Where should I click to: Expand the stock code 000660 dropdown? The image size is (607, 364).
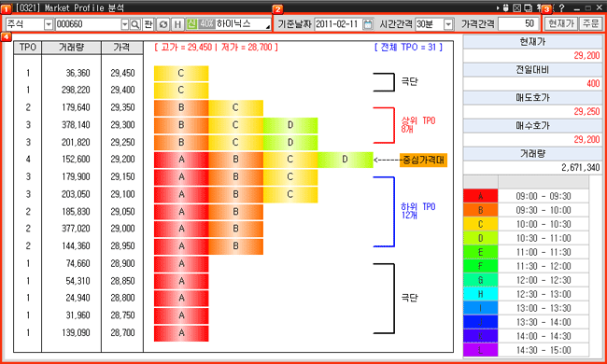(x=124, y=24)
